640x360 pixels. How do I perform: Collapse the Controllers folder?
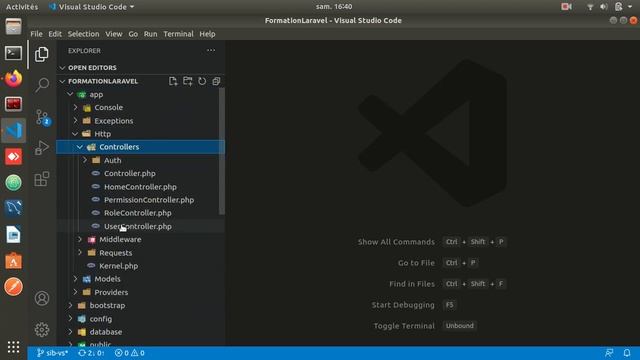click(x=80, y=147)
